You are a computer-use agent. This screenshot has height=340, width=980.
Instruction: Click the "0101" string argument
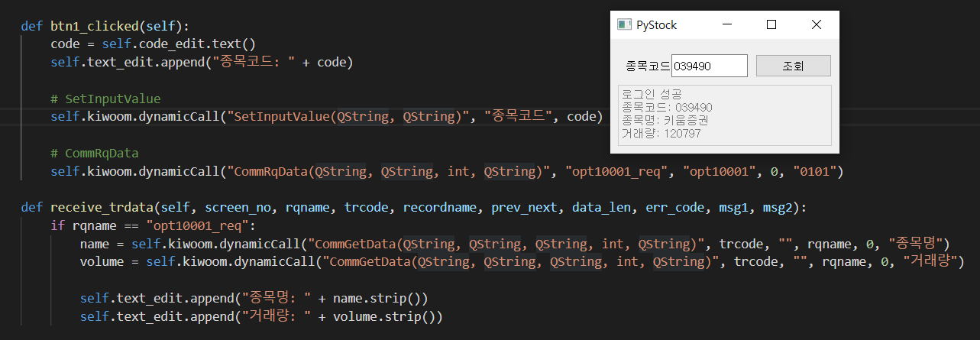tap(814, 172)
